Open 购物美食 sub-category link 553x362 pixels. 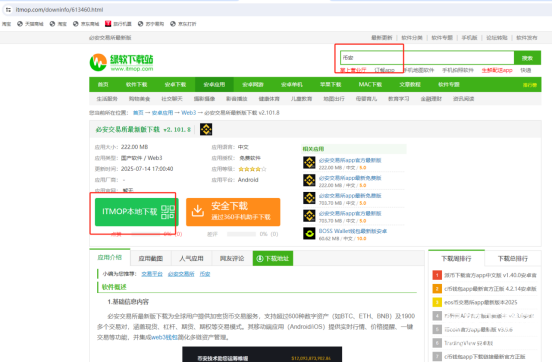pyautogui.click(x=139, y=99)
